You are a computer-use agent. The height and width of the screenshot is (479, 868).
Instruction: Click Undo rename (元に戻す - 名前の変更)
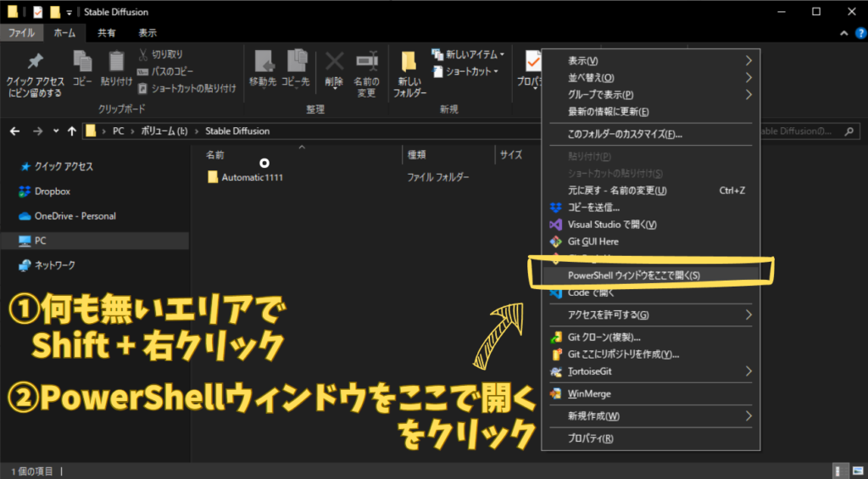650,191
